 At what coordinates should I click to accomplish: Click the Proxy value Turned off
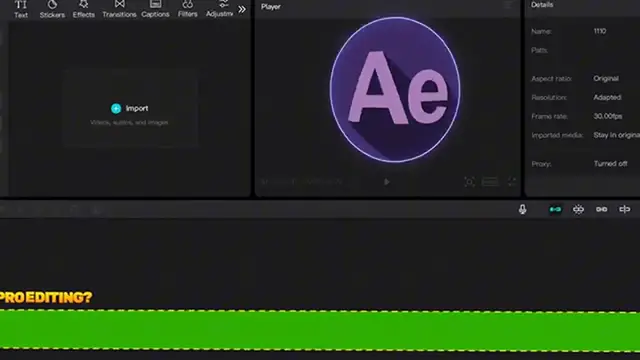point(610,164)
